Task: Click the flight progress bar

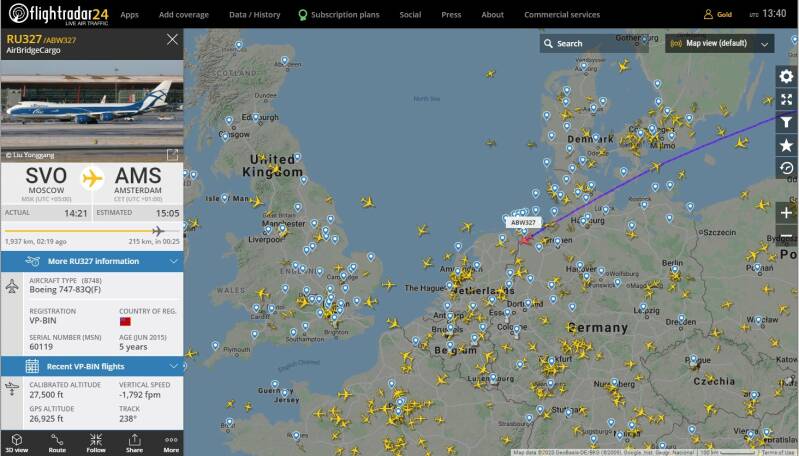Action: tap(92, 231)
